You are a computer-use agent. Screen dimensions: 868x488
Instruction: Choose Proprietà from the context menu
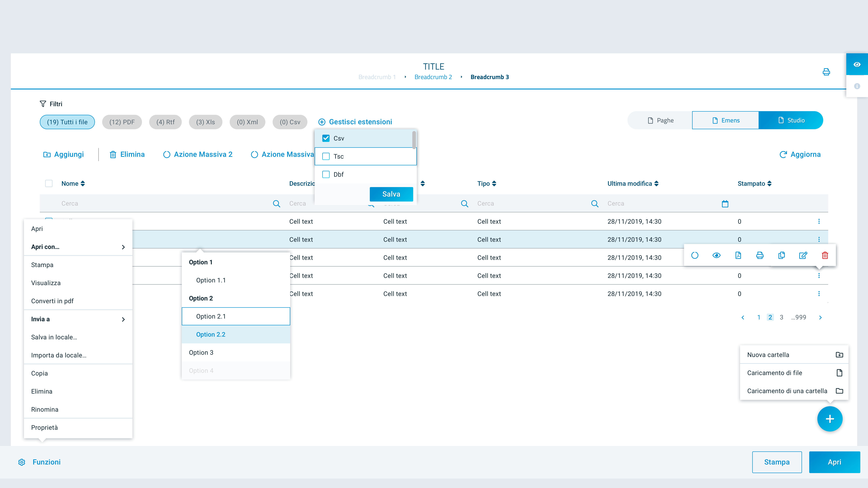[78, 427]
